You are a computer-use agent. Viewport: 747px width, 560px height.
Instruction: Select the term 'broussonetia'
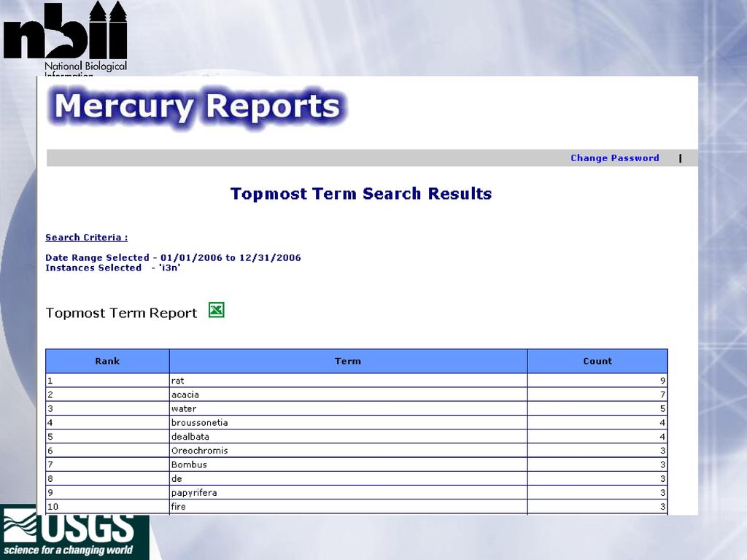pyautogui.click(x=200, y=422)
